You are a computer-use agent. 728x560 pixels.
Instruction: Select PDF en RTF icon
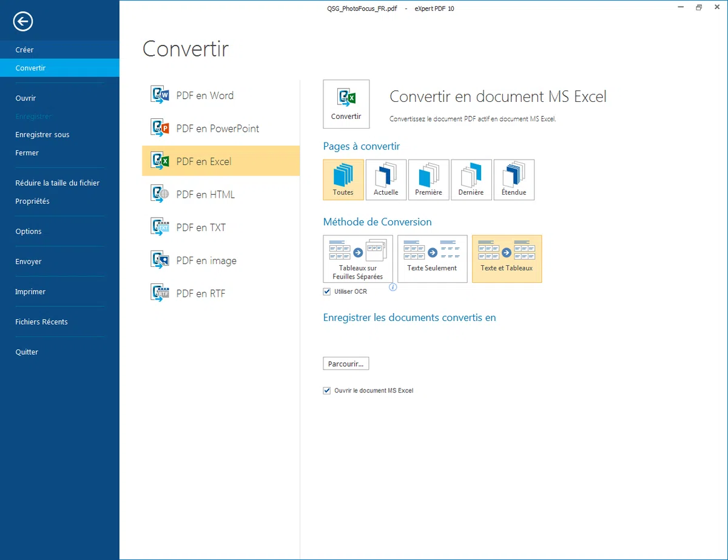[x=160, y=293]
